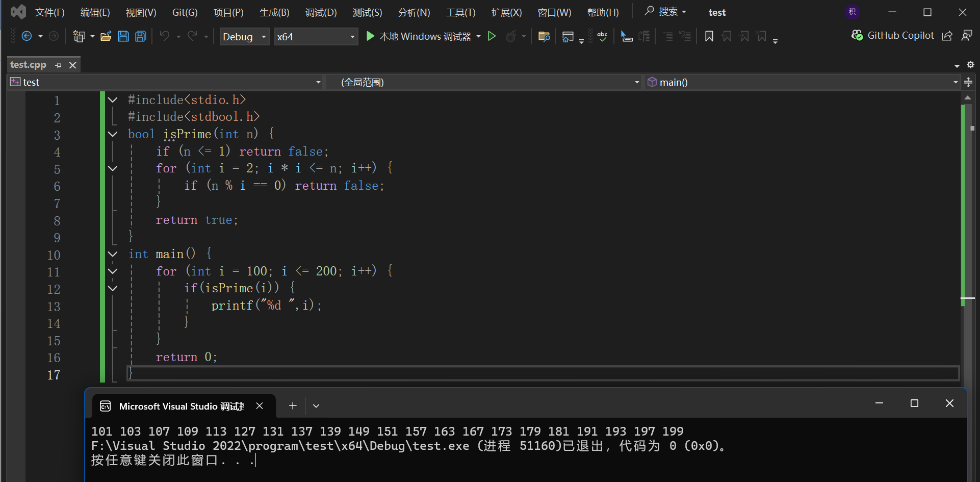Open the GitHub Copilot button
Screen dimensions: 980x482
pyautogui.click(x=893, y=36)
